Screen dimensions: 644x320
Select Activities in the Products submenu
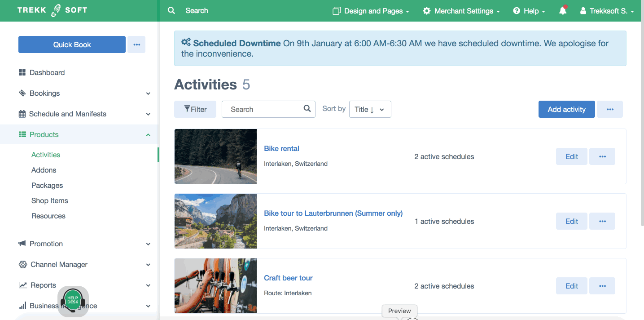[x=46, y=155]
